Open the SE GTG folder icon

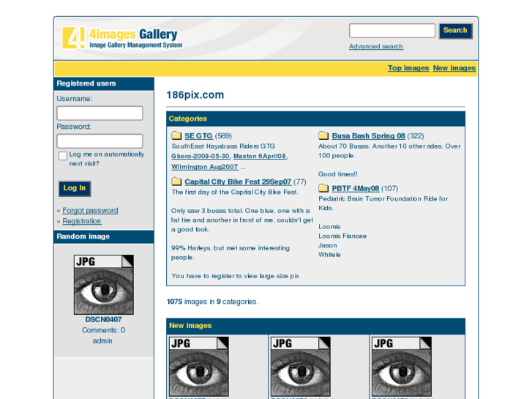(x=176, y=135)
